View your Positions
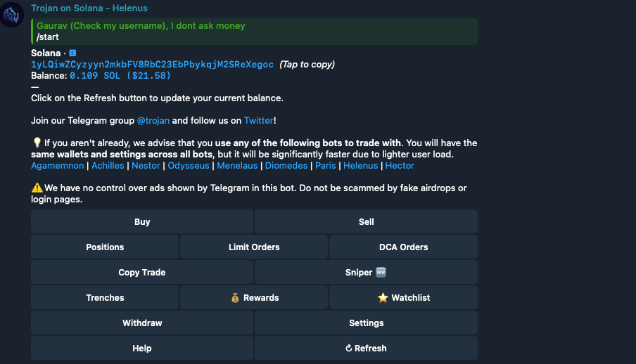Screen dimensions: 636x364 click(105, 247)
